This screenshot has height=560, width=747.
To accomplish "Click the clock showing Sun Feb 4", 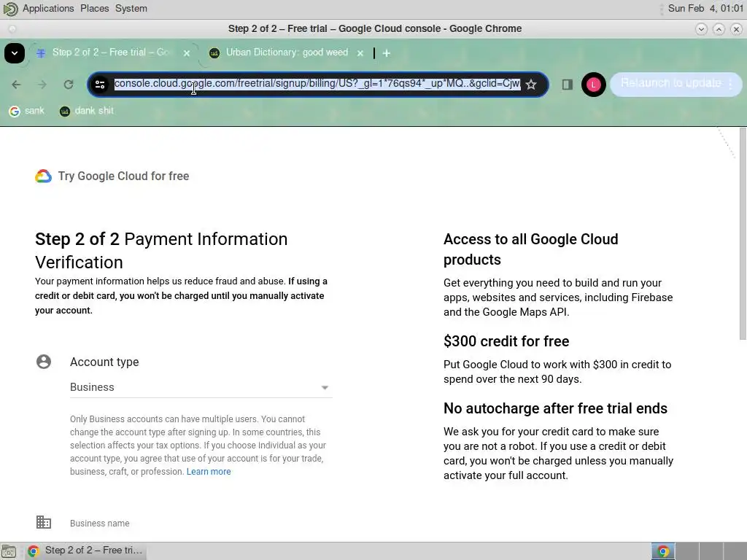I will tap(705, 9).
